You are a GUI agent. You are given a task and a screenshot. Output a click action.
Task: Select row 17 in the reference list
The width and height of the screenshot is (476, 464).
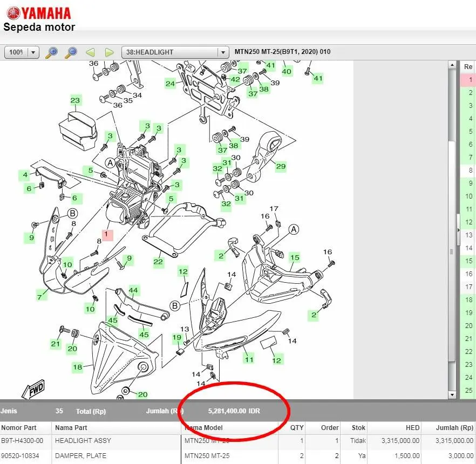coord(468,287)
